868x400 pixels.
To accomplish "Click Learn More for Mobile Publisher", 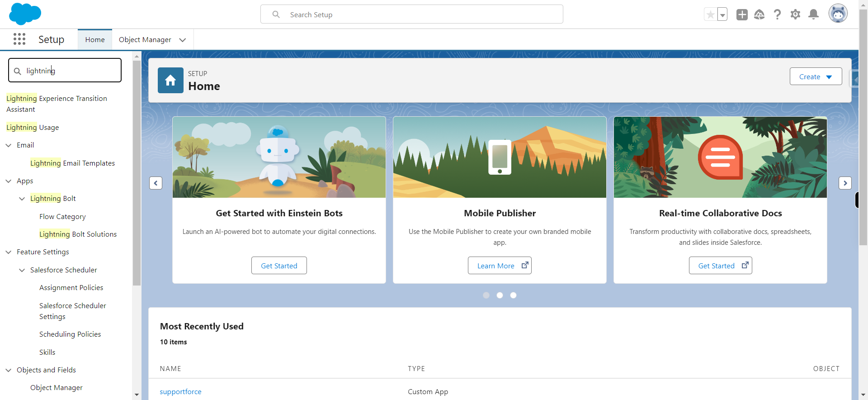I will pos(500,266).
